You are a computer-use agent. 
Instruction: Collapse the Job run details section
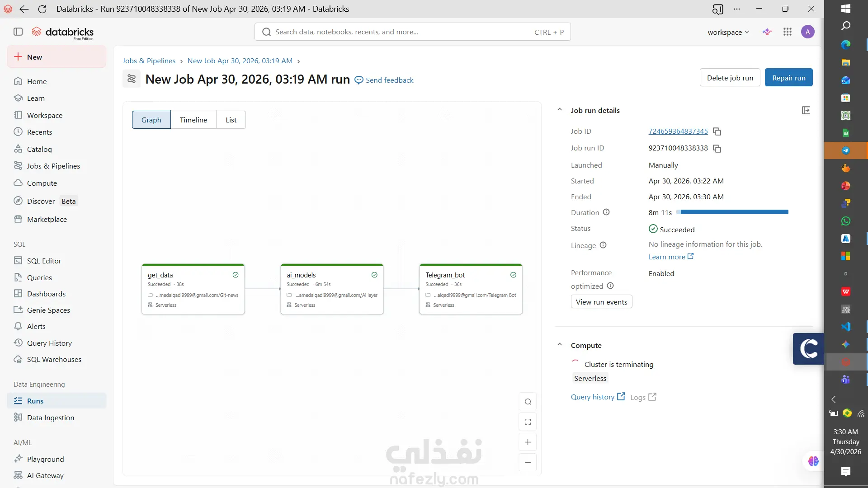coord(560,110)
